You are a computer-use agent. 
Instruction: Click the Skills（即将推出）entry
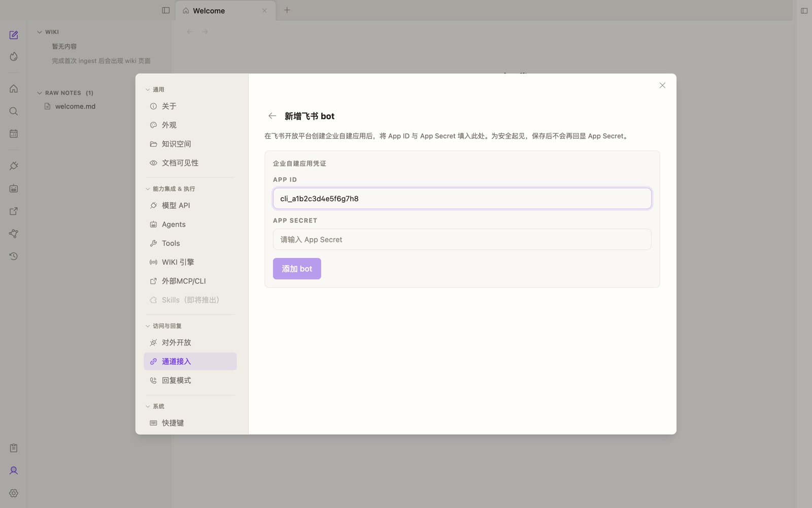point(190,300)
